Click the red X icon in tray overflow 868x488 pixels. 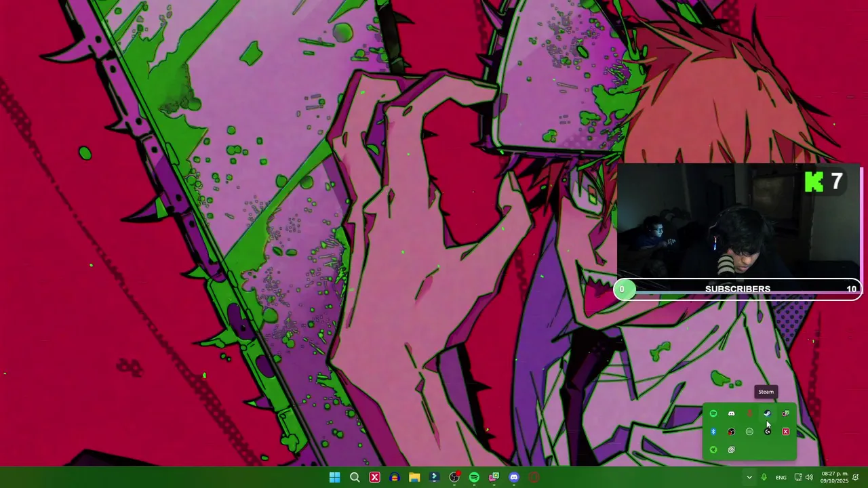785,432
